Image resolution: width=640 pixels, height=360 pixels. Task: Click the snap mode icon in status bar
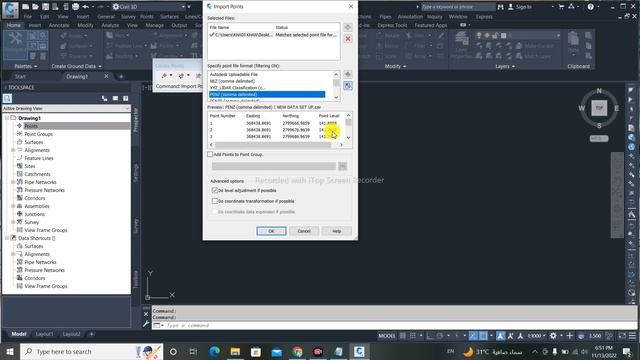413,336
